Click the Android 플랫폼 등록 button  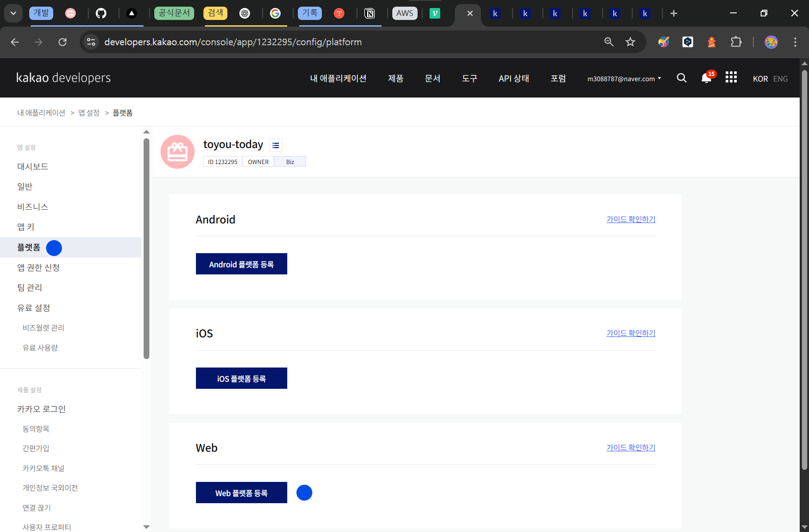242,264
